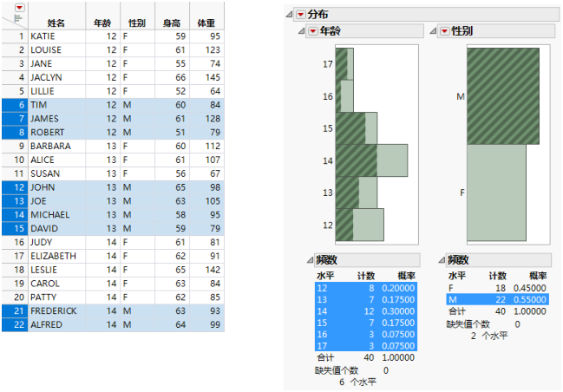Select row number 6 for TIM
Screen dimensions: 563x392
click(15, 105)
